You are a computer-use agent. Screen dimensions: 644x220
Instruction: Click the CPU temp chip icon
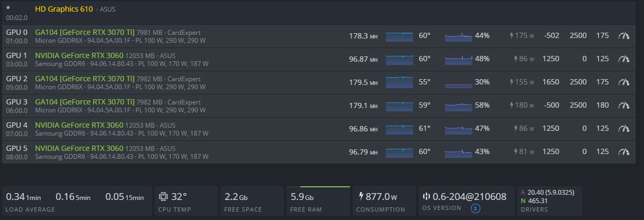click(164, 197)
